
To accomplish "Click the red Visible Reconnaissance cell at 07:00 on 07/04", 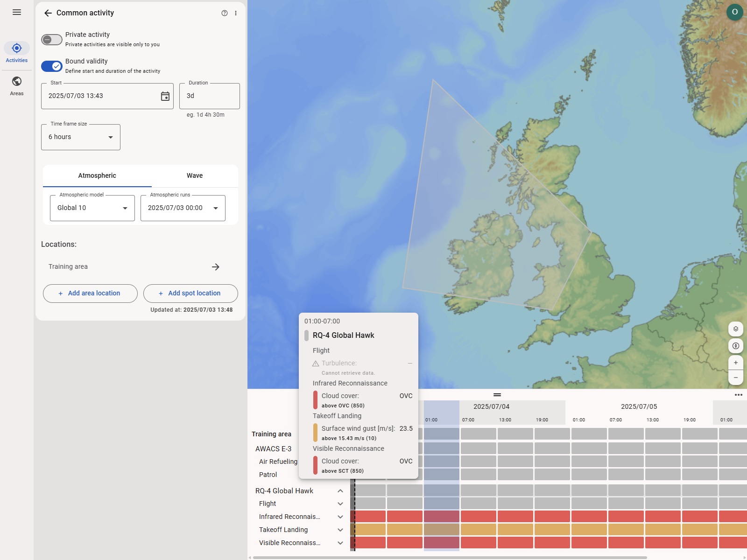I will click(x=479, y=543).
